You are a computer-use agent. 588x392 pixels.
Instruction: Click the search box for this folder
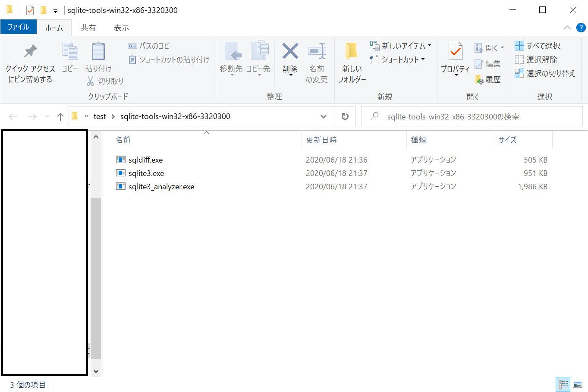(x=472, y=116)
